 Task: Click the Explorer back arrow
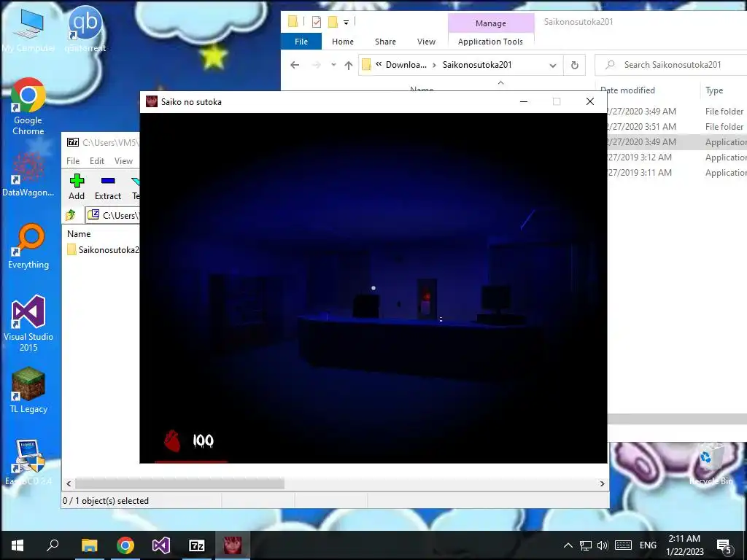coord(295,65)
